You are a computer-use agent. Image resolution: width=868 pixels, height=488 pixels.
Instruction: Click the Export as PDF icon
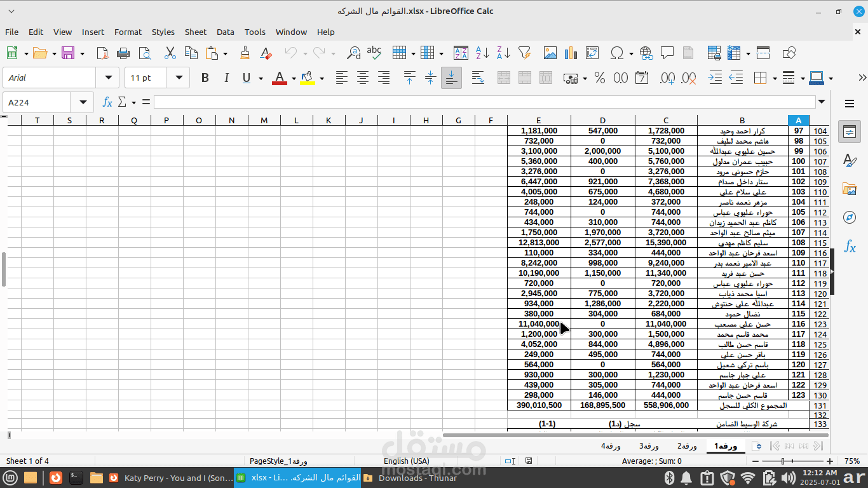point(102,53)
